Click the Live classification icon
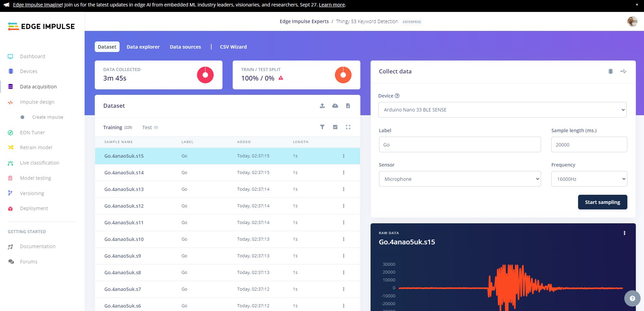Image resolution: width=644 pixels, height=311 pixels. [x=11, y=163]
